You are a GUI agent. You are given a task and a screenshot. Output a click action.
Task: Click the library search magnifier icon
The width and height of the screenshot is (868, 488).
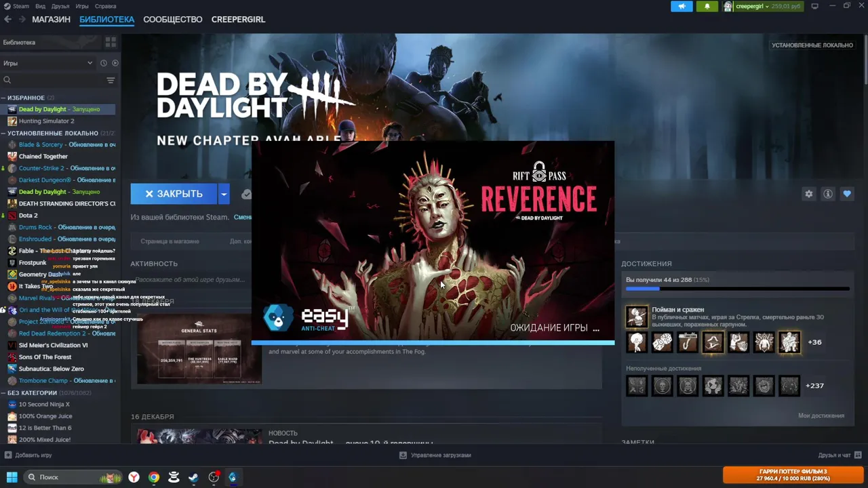7,80
